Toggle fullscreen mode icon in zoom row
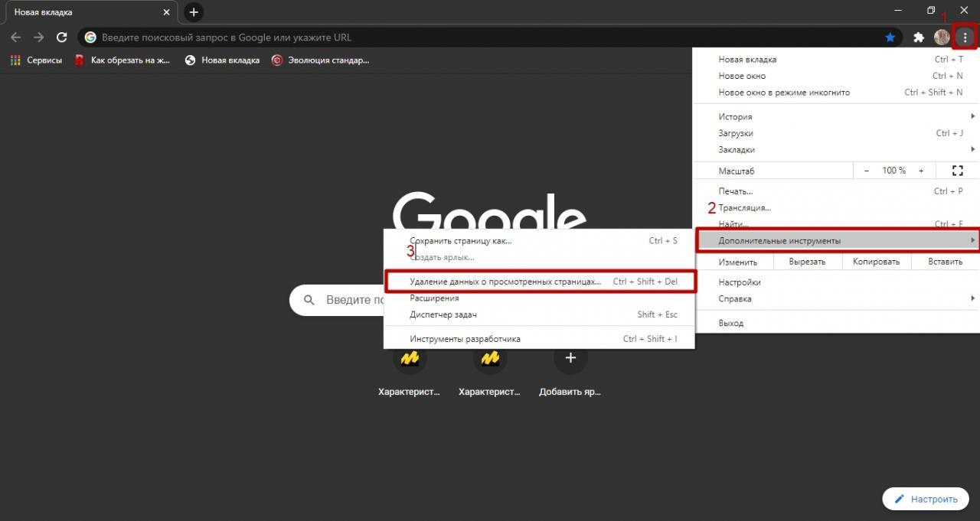This screenshot has height=521, width=980. pyautogui.click(x=957, y=171)
